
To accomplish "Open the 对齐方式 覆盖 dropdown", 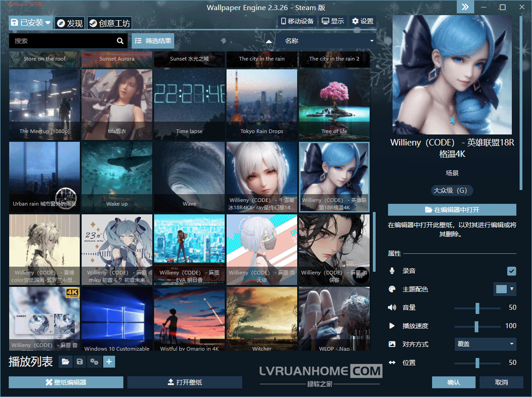I will coord(485,344).
